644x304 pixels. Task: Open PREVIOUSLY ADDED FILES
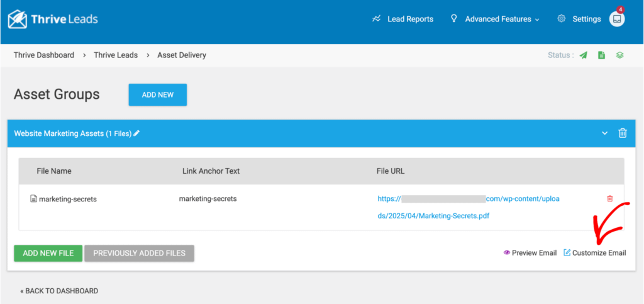click(x=139, y=253)
